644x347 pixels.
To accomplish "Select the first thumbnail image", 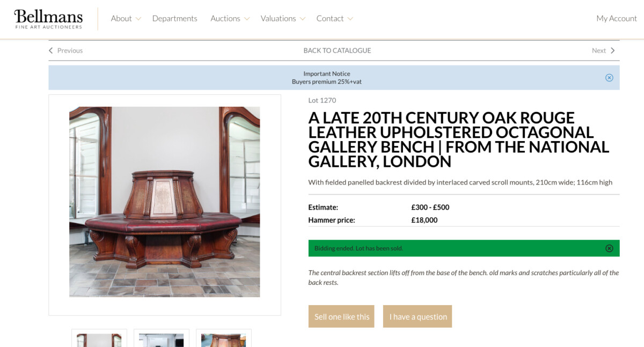I will coord(99,339).
